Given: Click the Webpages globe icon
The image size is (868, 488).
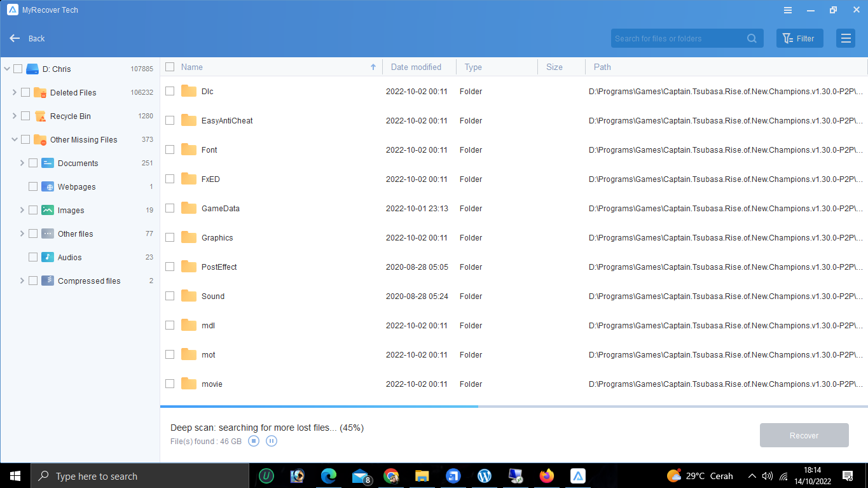Looking at the screenshot, I should coord(48,186).
